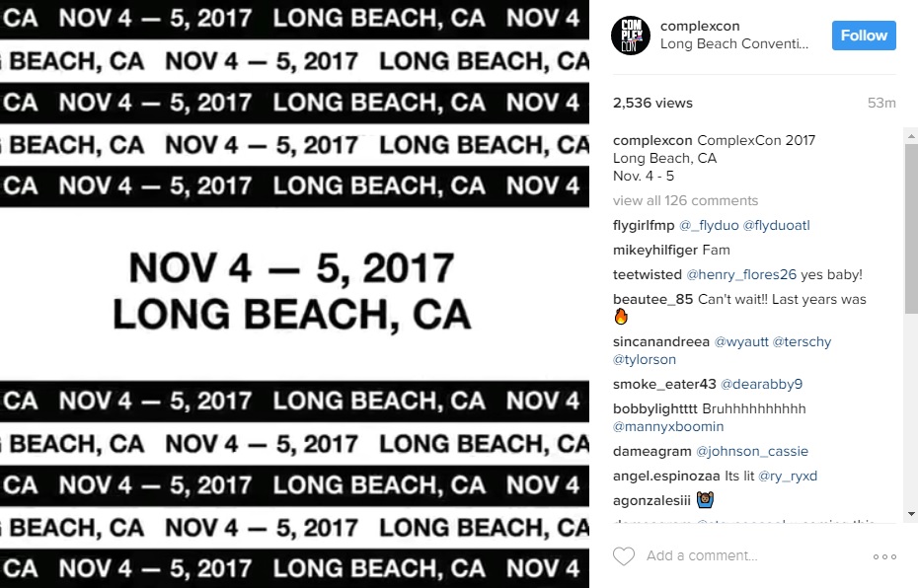The width and height of the screenshot is (918, 588).
Task: Click the NOV 4 — 5, 2017 video
Action: [294, 294]
